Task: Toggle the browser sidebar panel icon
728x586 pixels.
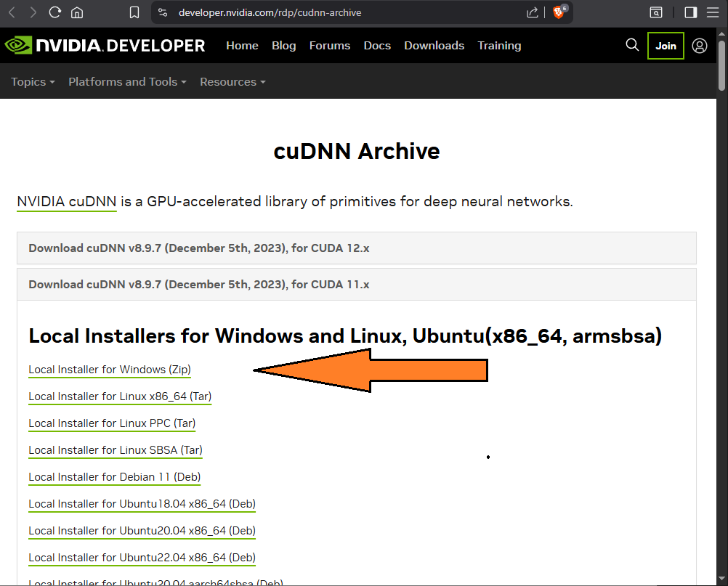Action: point(691,12)
